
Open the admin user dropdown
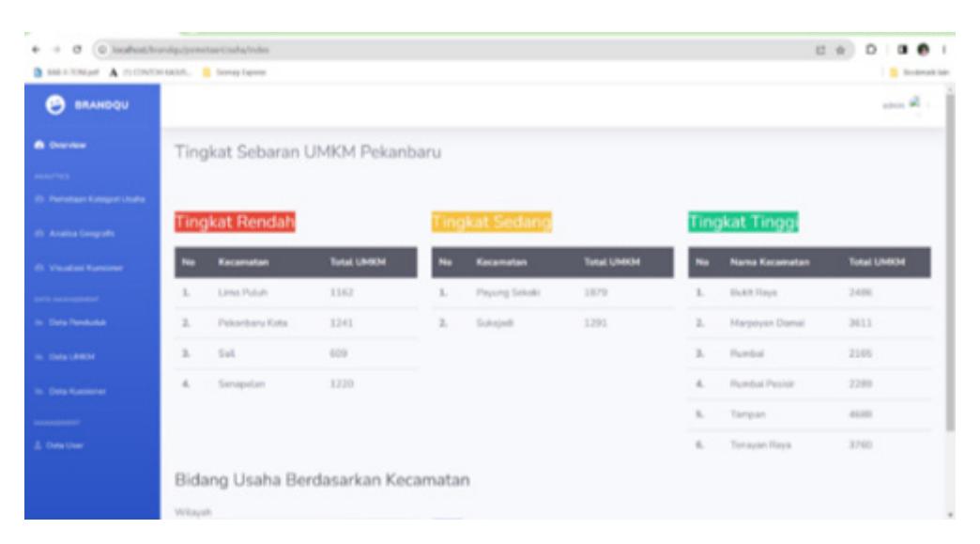click(906, 104)
